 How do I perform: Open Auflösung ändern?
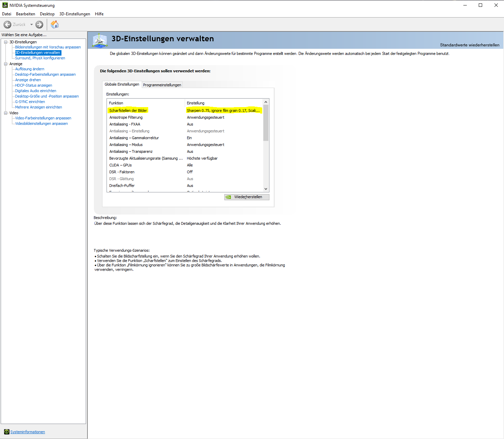click(x=30, y=69)
